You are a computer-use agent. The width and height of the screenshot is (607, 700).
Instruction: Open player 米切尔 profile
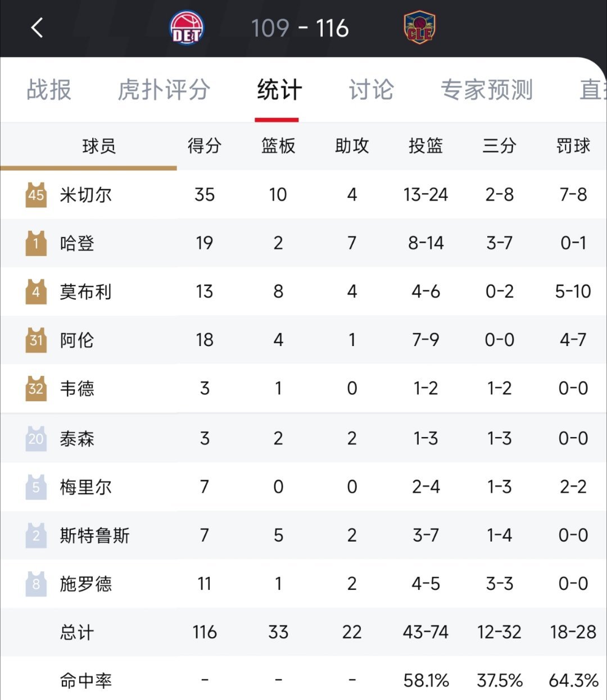coord(86,195)
